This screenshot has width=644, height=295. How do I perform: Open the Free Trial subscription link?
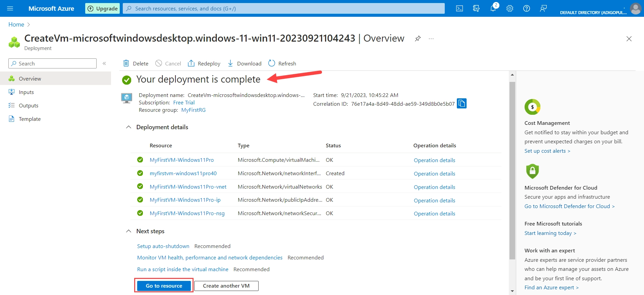point(184,103)
